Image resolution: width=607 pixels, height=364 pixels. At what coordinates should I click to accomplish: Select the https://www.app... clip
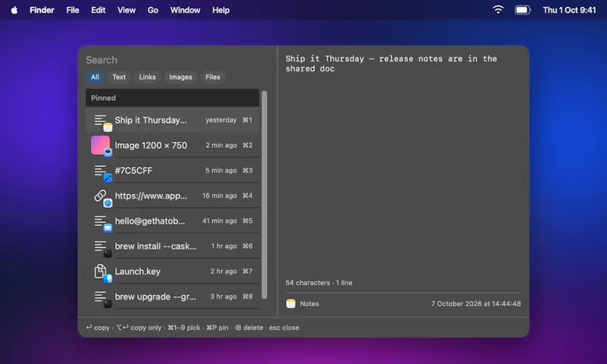(x=172, y=196)
